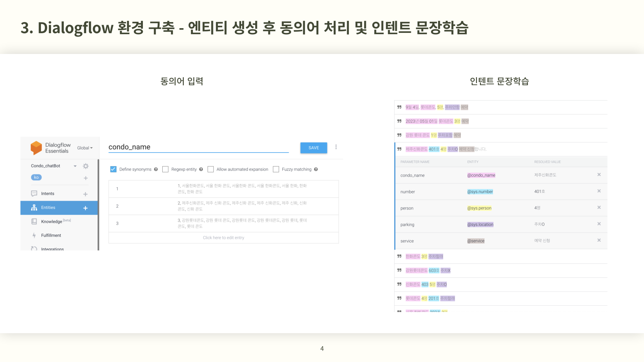Open the Global region dropdown
The height and width of the screenshot is (362, 644).
pos(85,148)
